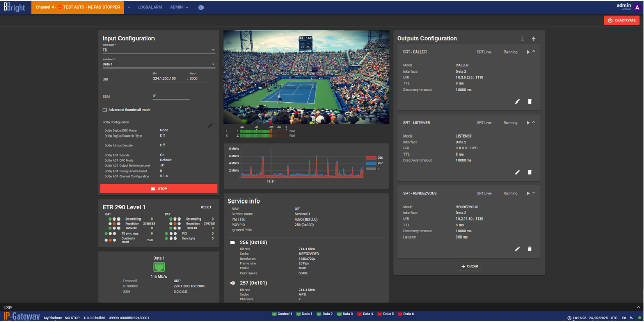Click the speaker icon for PID 257
Screen dimensions: 644x322
pyautogui.click(x=232, y=283)
